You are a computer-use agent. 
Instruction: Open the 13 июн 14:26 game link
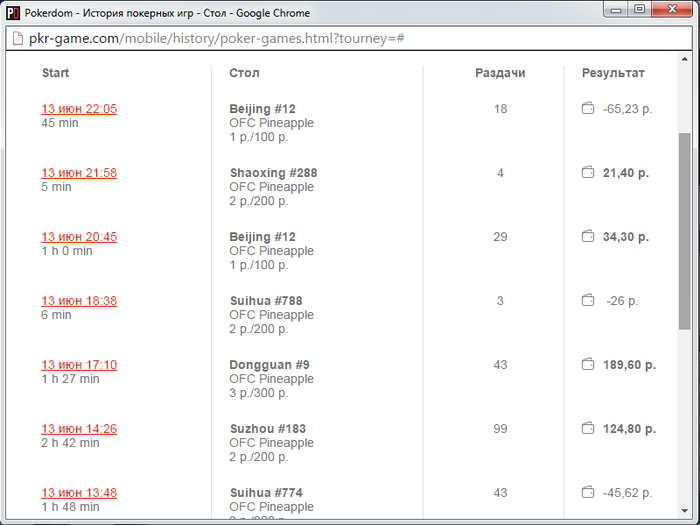pos(79,429)
